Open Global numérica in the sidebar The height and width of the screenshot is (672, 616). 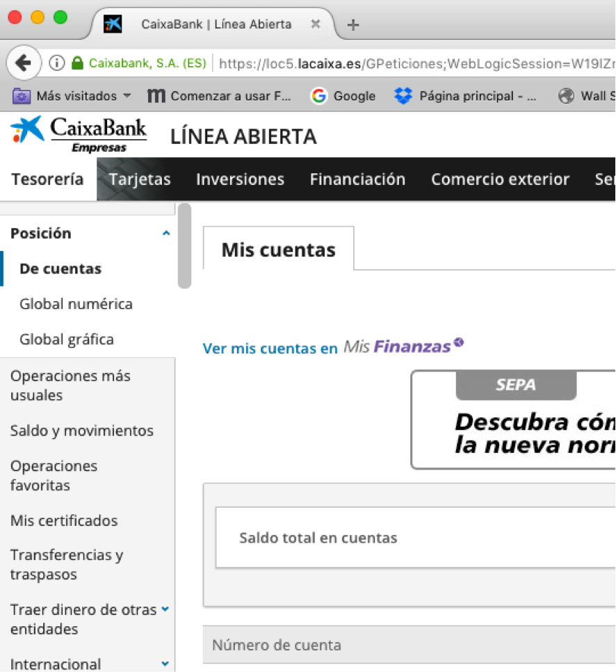coord(76,304)
